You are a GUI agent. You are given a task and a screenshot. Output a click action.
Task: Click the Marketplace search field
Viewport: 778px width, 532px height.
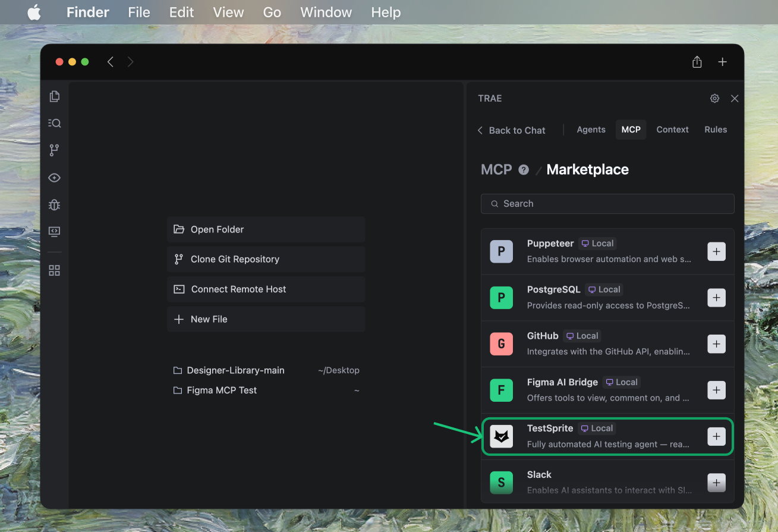coord(607,203)
